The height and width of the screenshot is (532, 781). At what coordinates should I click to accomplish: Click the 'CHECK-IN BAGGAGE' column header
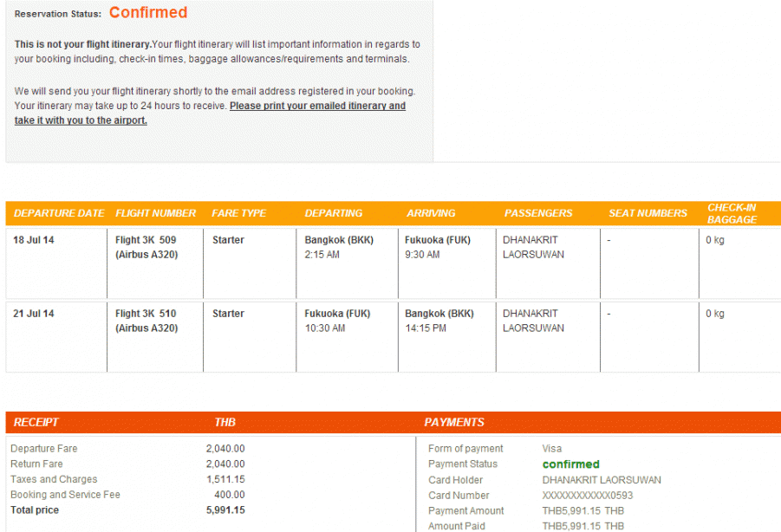click(732, 213)
